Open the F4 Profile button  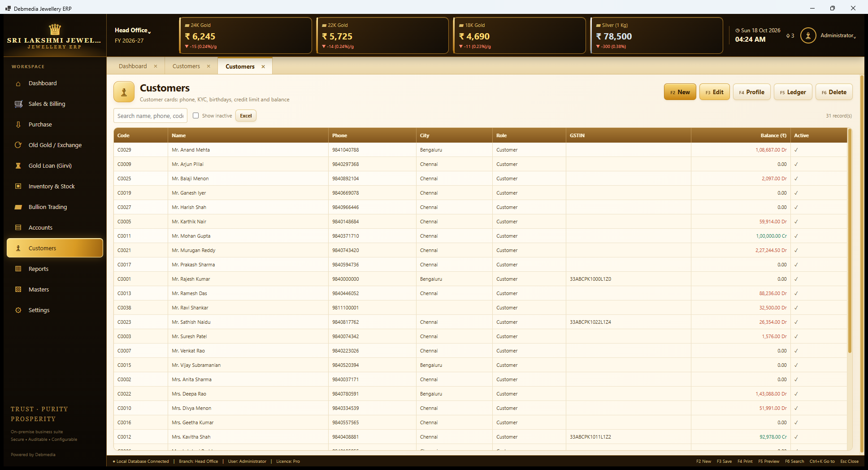(752, 92)
